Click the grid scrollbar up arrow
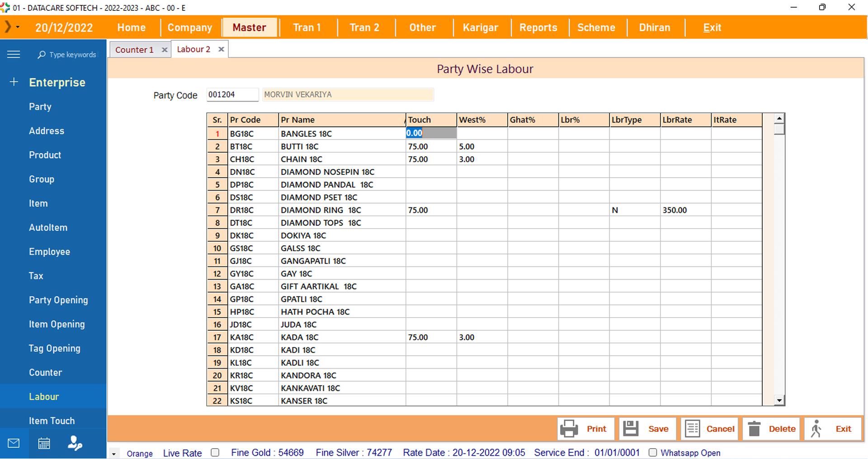 [779, 118]
